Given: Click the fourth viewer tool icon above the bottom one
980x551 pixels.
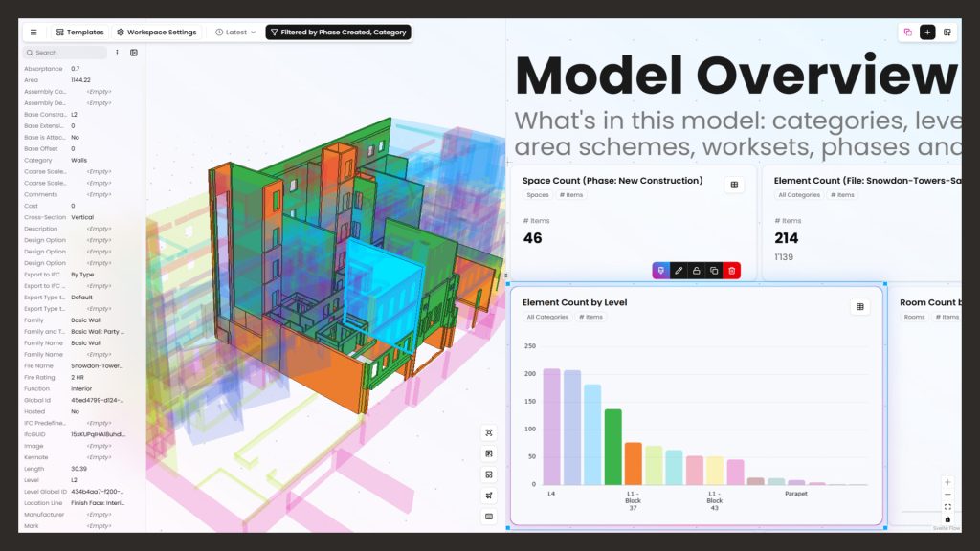Looking at the screenshot, I should click(489, 496).
